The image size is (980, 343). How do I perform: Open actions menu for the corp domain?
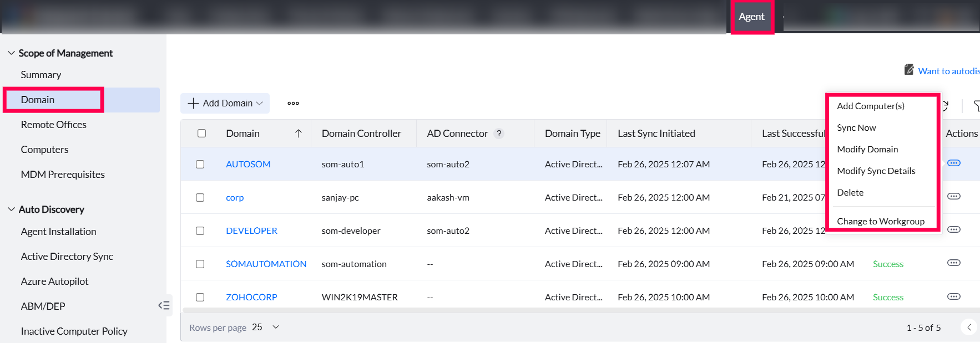pyautogui.click(x=953, y=196)
